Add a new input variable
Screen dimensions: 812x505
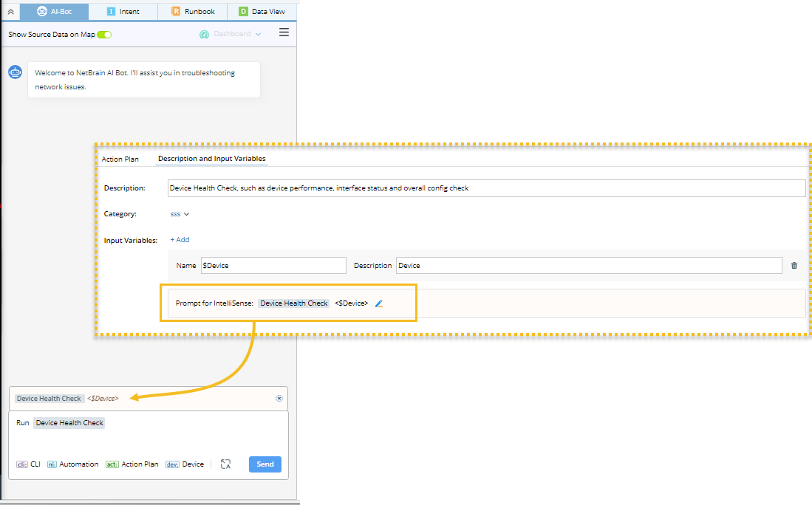[180, 239]
